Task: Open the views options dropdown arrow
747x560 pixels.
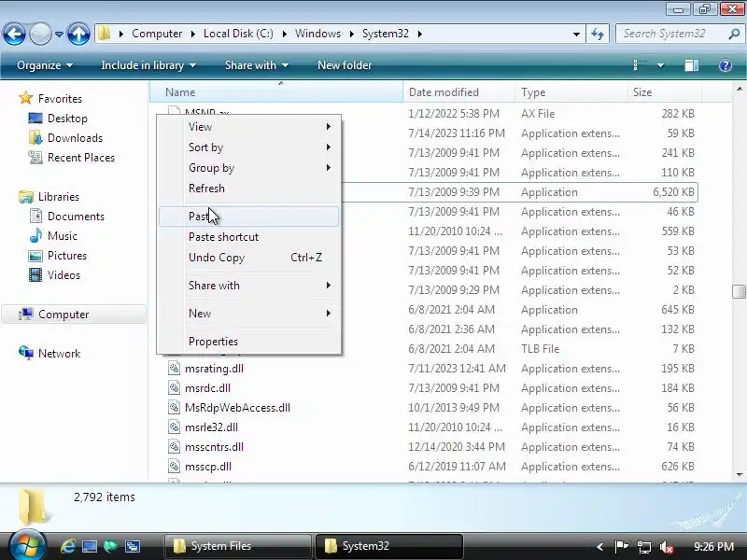Action: pos(660,65)
